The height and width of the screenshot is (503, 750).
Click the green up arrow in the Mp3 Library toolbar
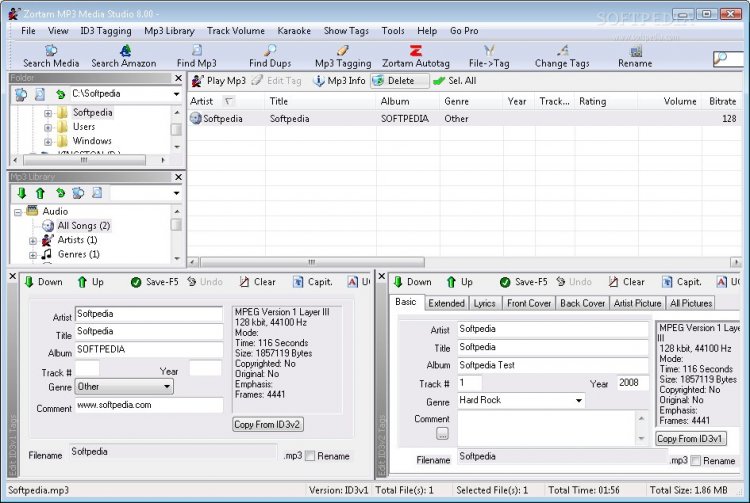(40, 193)
